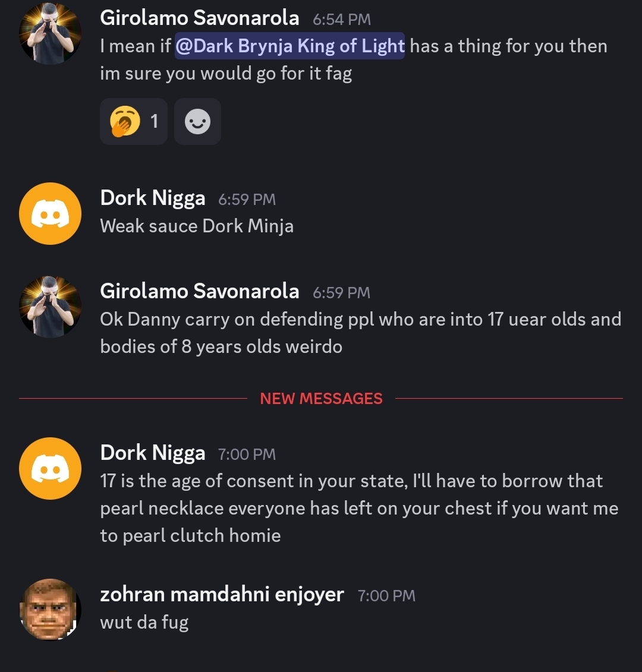Click the red NEW MESSAGES divider label
The height and width of the screenshot is (672, 642).
click(x=321, y=399)
